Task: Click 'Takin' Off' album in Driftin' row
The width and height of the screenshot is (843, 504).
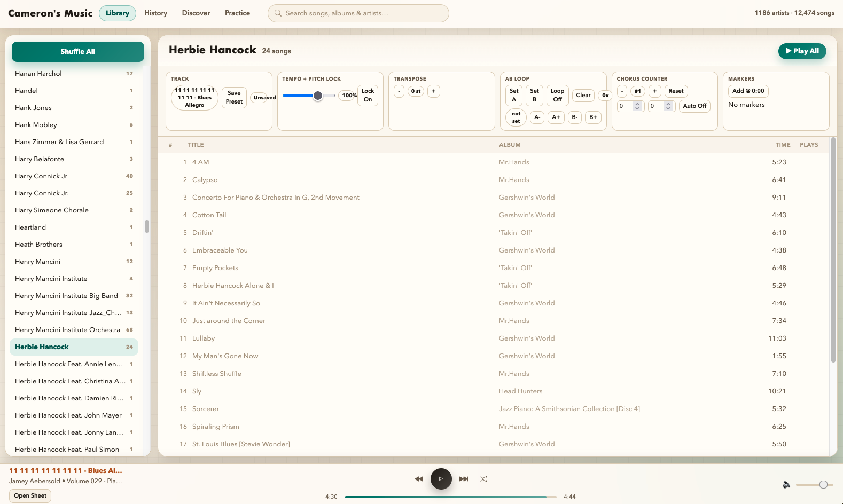Action: tap(515, 233)
